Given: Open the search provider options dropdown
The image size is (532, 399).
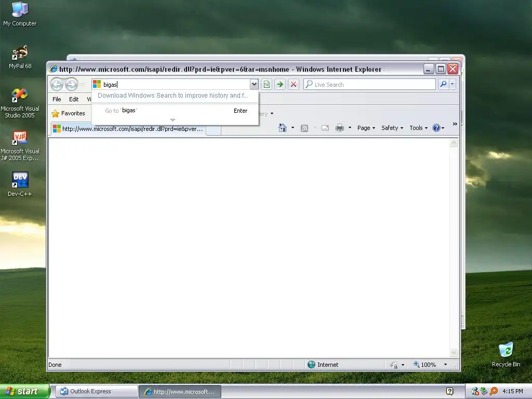Looking at the screenshot, I should click(x=453, y=84).
